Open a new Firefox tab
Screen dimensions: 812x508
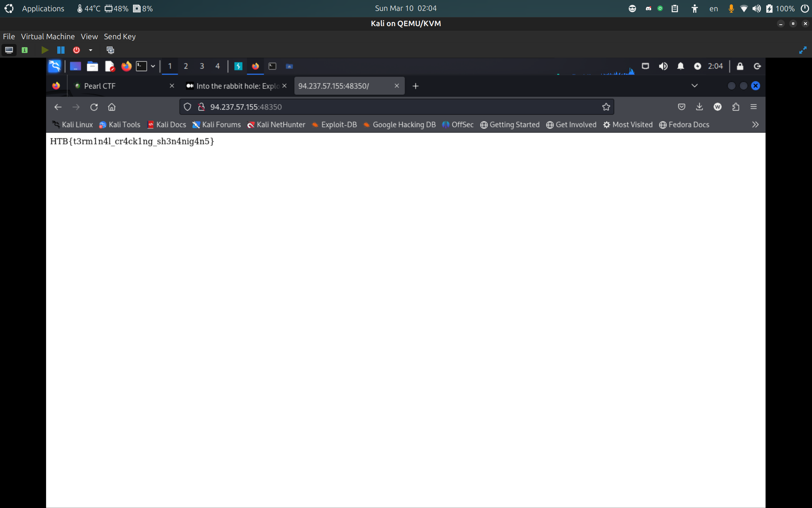click(x=415, y=86)
